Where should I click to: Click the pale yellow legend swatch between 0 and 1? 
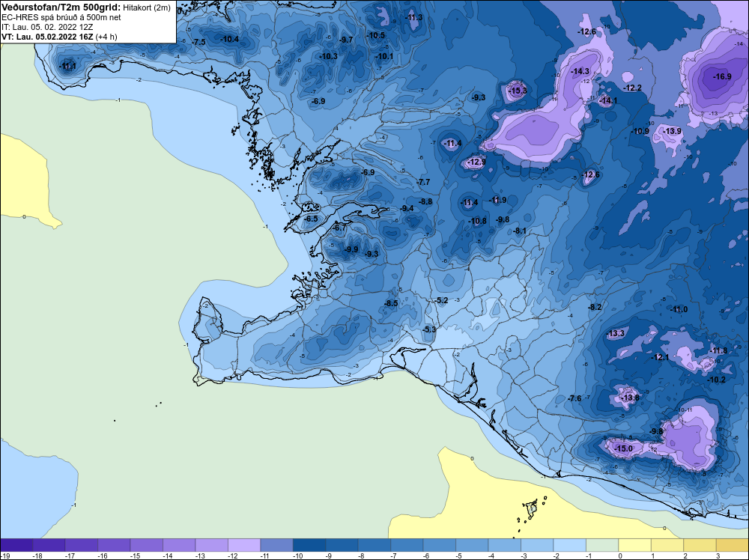[635, 545]
